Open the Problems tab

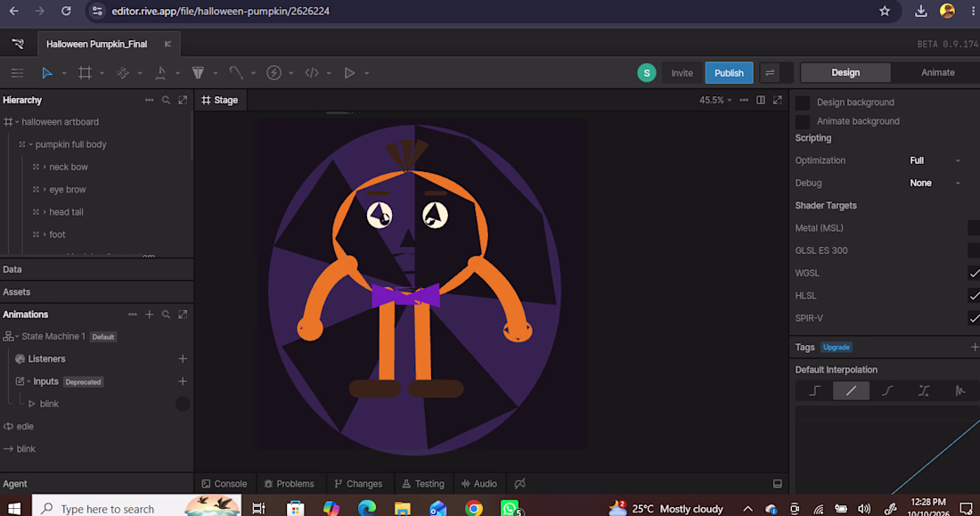tap(289, 484)
